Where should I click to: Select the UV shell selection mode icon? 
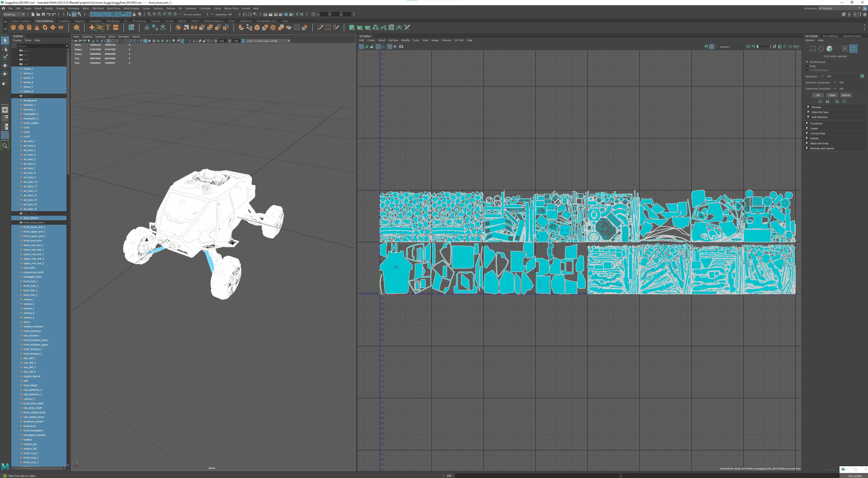click(853, 49)
